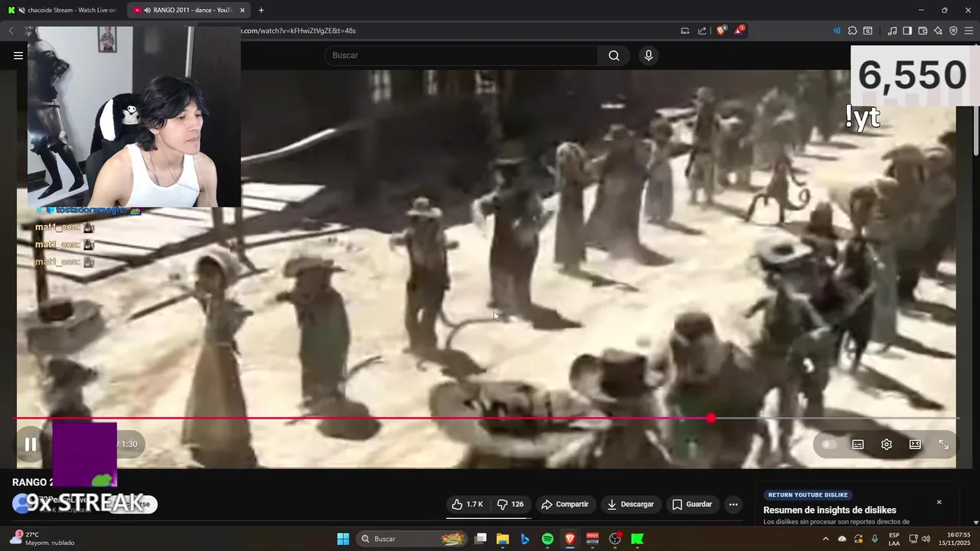The height and width of the screenshot is (551, 980).
Task: Open the tab search toolbar icon
Action: tap(867, 31)
